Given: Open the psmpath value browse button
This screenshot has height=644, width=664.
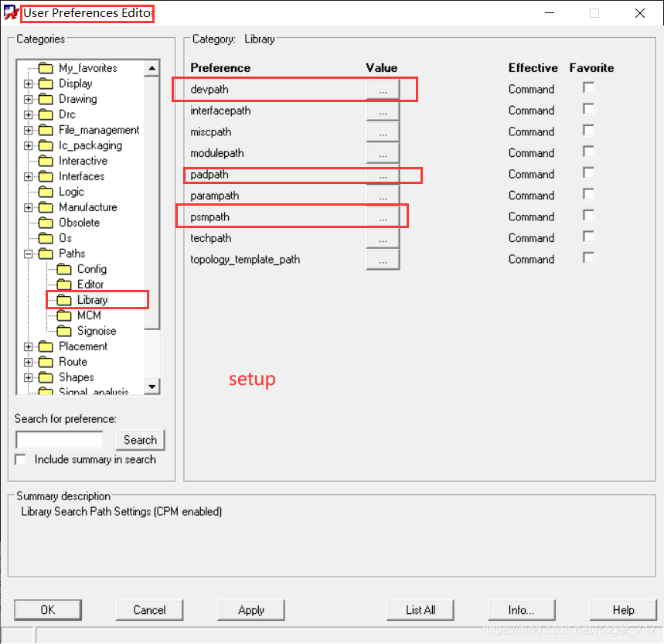Looking at the screenshot, I should point(383,217).
